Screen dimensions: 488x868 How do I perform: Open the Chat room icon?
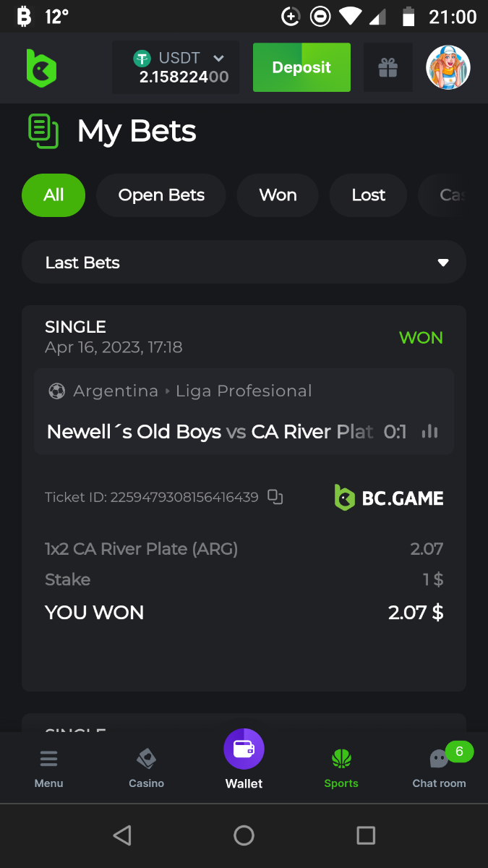click(439, 759)
